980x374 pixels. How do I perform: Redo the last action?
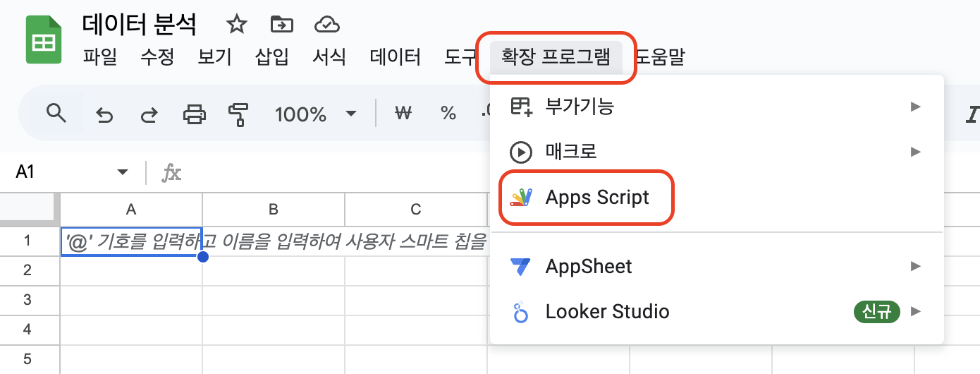click(x=149, y=114)
